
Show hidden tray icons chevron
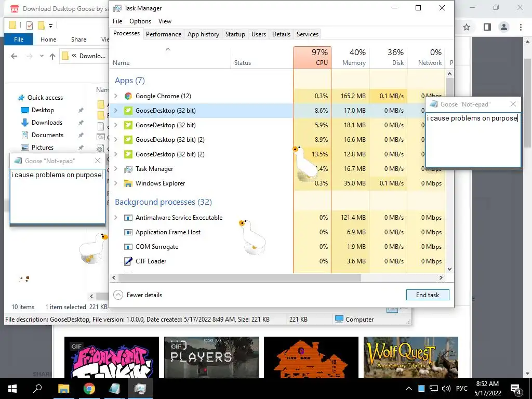pos(409,389)
